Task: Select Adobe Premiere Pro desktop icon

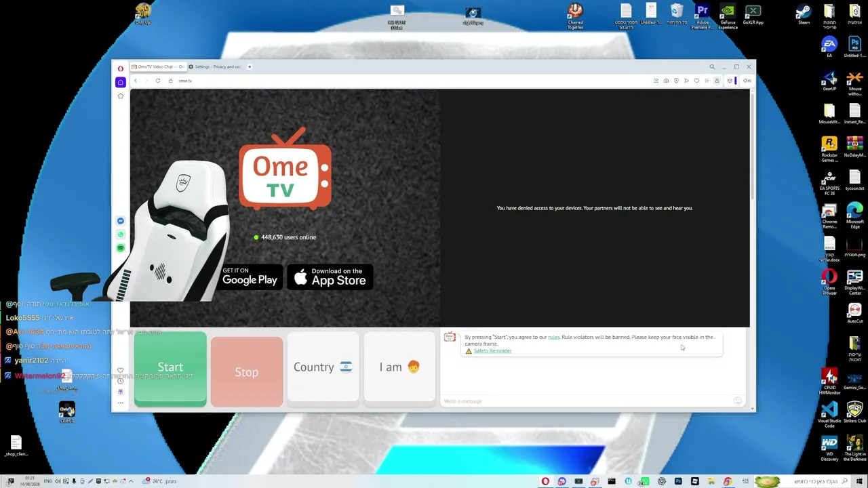Action: click(x=702, y=16)
